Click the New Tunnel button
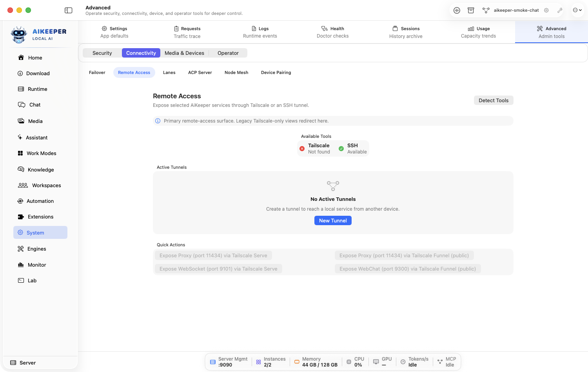The height and width of the screenshot is (372, 588). coord(333,220)
